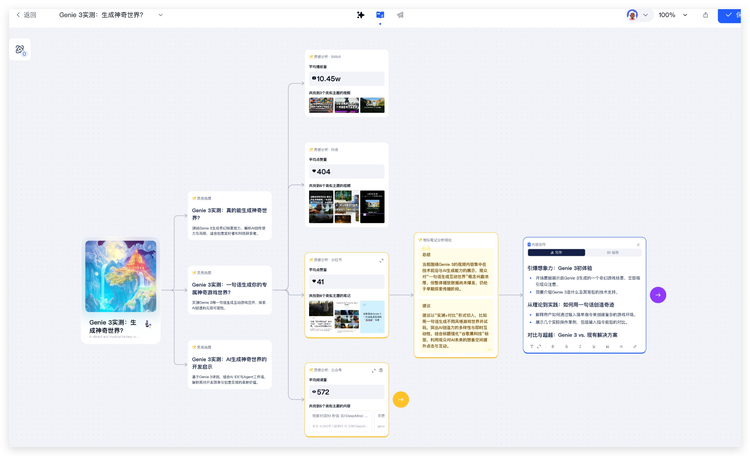Screen dimensions: 750x456
Task: Toggle underline in the editor toolbar
Action: point(594,346)
